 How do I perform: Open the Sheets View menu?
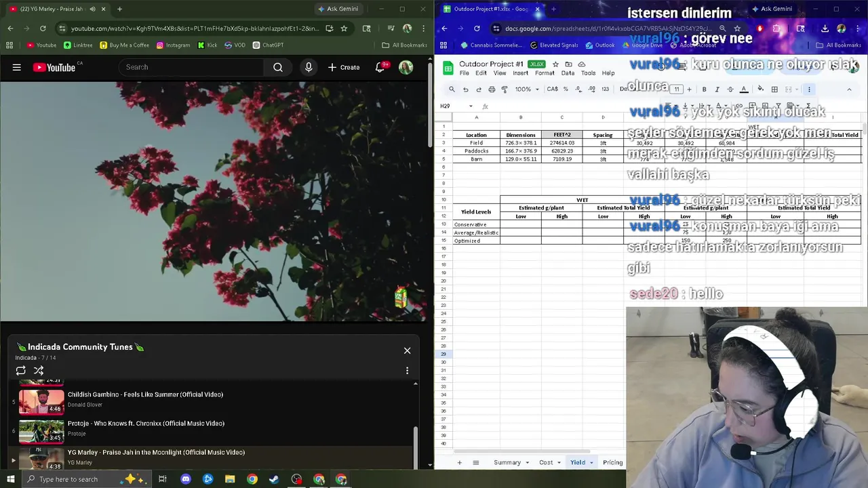[500, 73]
